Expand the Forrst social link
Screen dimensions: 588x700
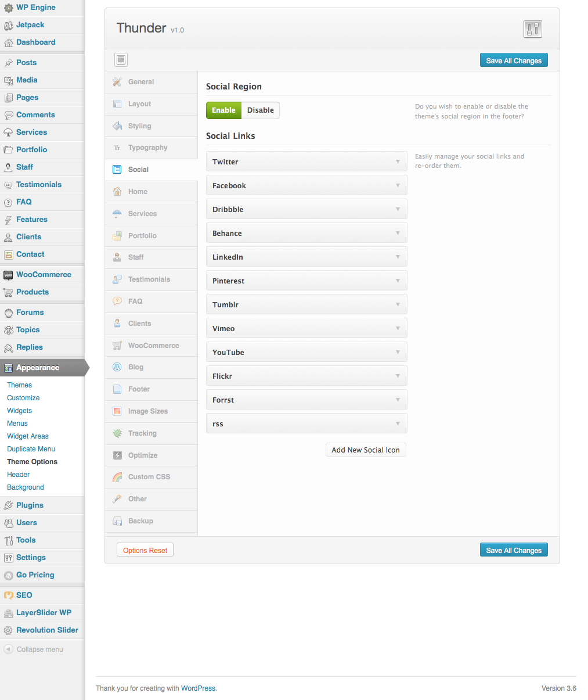[x=306, y=400]
